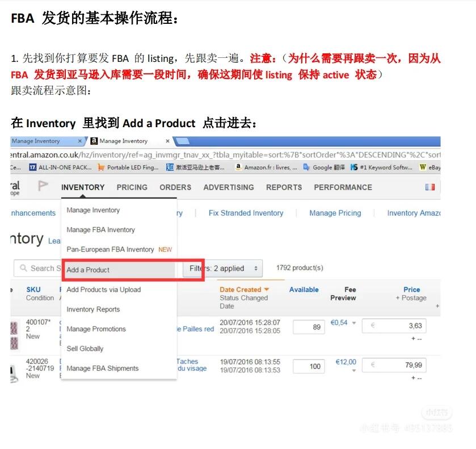
Task: Click the SKU text 420026 -2140719
Action: point(40,365)
